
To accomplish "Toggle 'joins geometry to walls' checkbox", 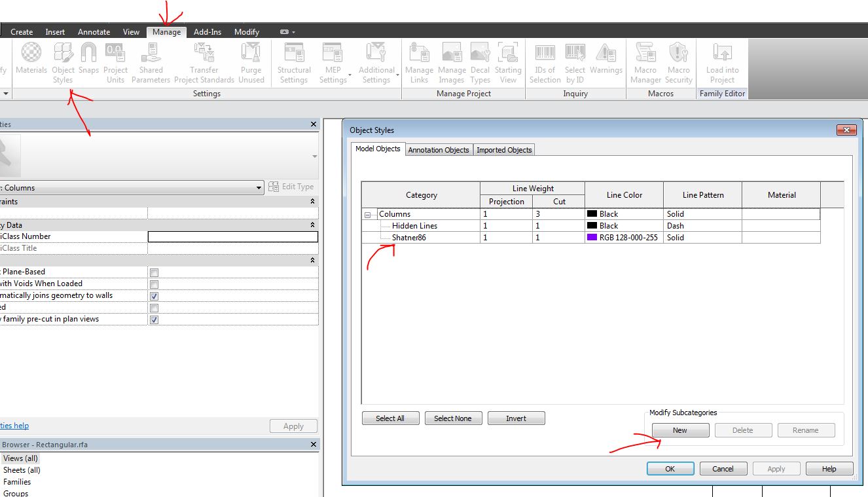I will click(x=154, y=296).
